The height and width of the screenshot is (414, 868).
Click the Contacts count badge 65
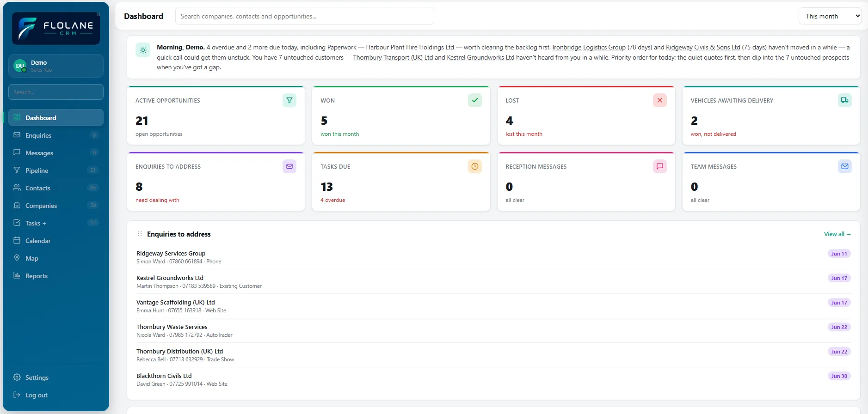tap(93, 188)
